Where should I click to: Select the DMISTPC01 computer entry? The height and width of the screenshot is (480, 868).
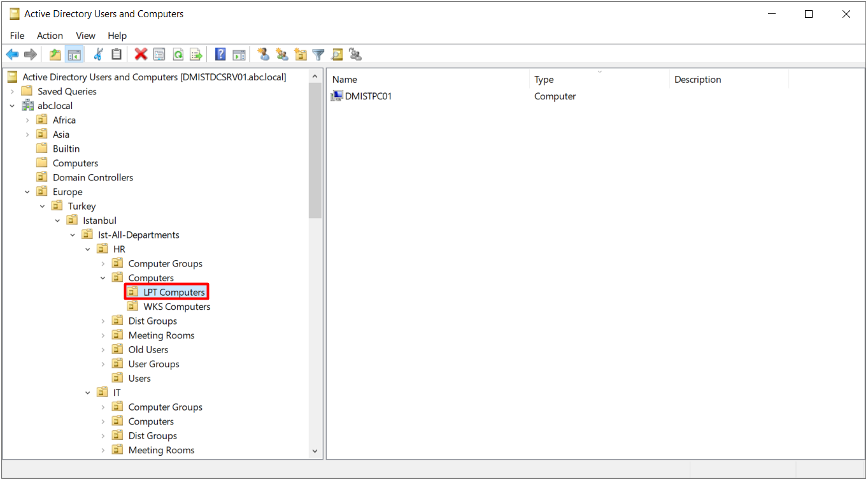pyautogui.click(x=368, y=96)
